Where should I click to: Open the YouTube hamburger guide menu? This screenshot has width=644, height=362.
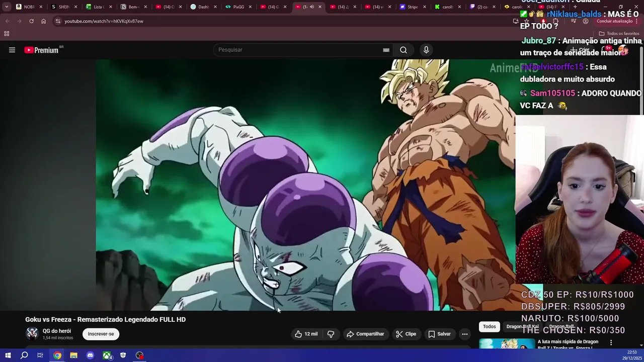tap(12, 50)
